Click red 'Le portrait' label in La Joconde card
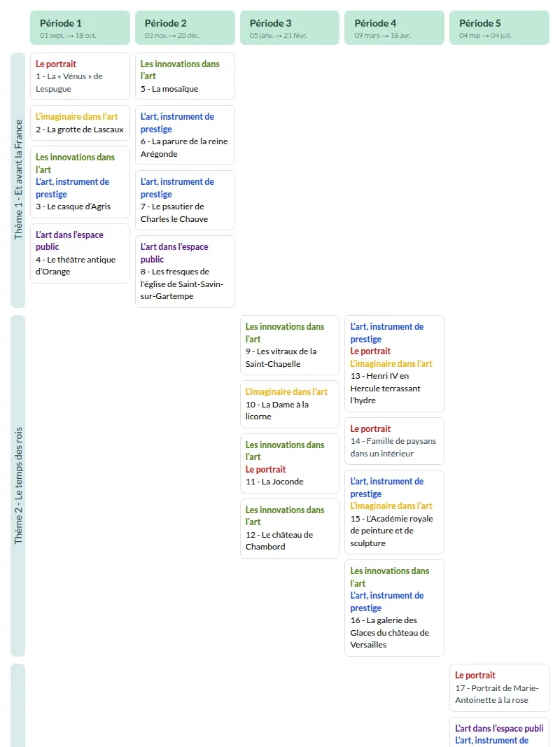The image size is (560, 747). (266, 469)
